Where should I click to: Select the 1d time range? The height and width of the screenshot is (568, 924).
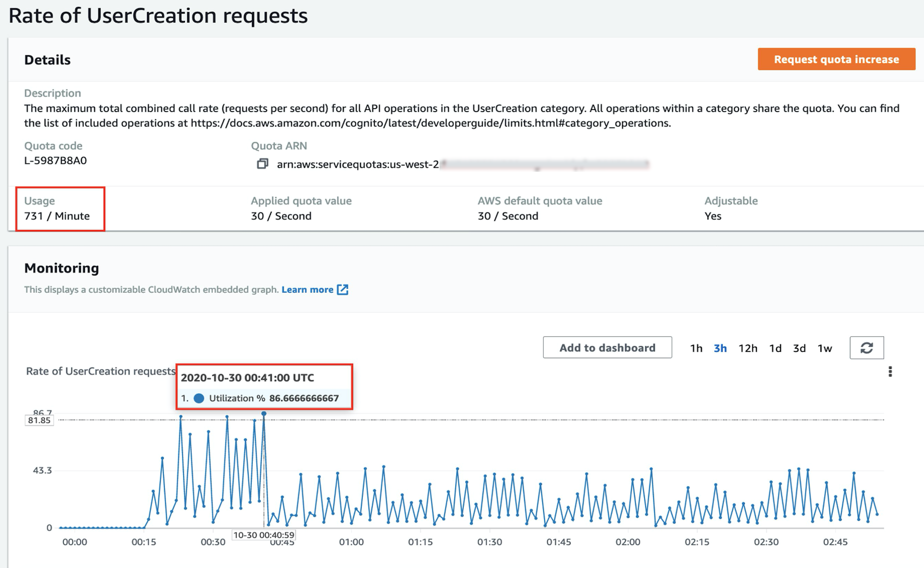coord(775,348)
